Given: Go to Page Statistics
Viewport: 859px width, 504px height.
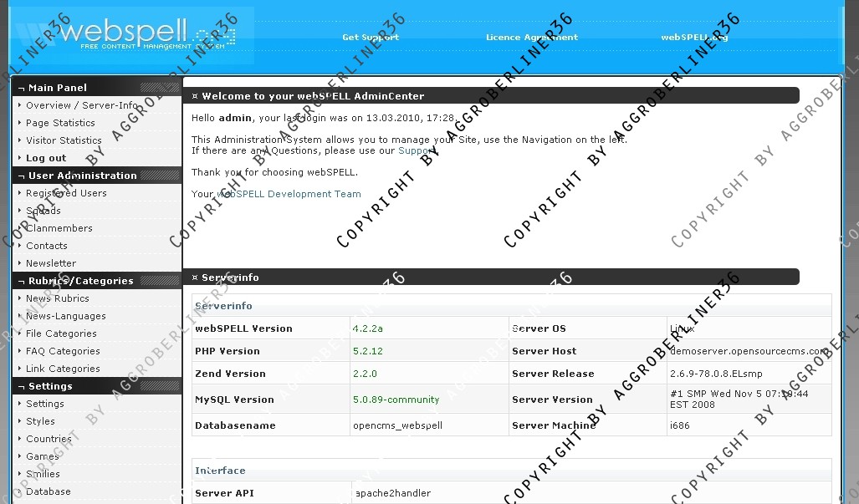Looking at the screenshot, I should pos(60,123).
